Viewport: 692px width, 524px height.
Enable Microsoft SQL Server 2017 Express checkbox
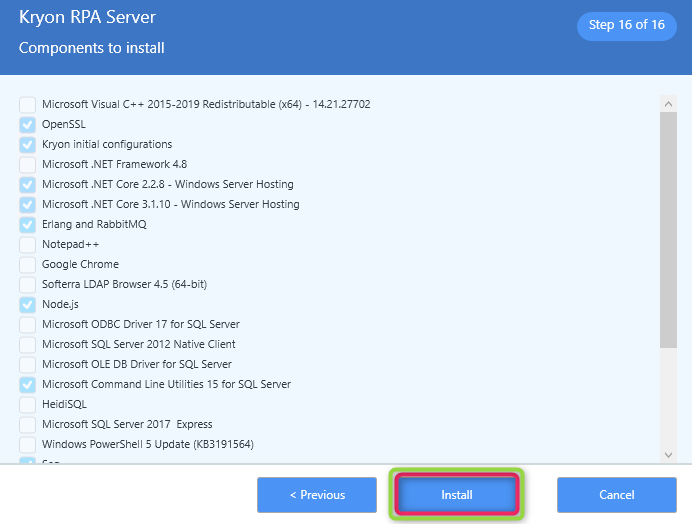27,425
